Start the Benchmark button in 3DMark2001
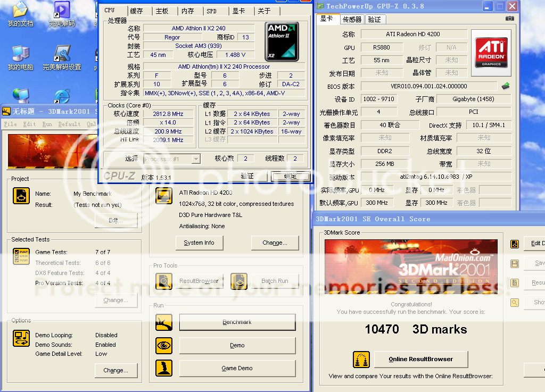Screen dimensions: 545x392 click(x=237, y=322)
